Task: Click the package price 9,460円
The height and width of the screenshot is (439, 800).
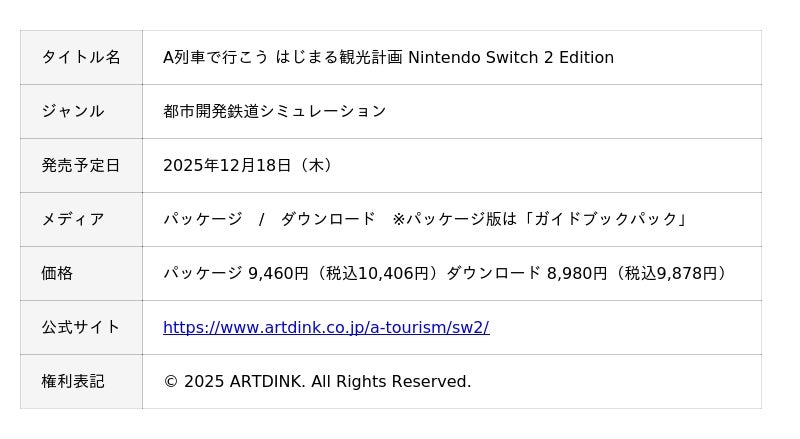Action: [278, 273]
